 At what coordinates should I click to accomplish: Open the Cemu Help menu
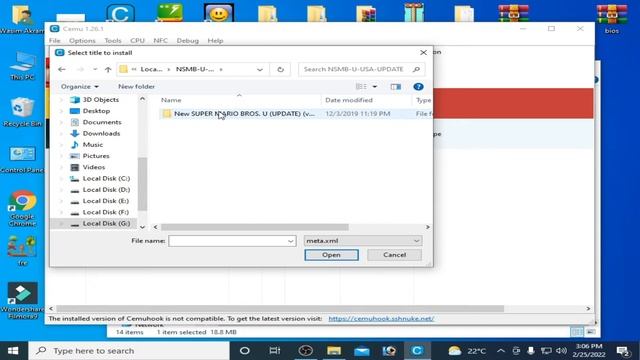(215, 40)
